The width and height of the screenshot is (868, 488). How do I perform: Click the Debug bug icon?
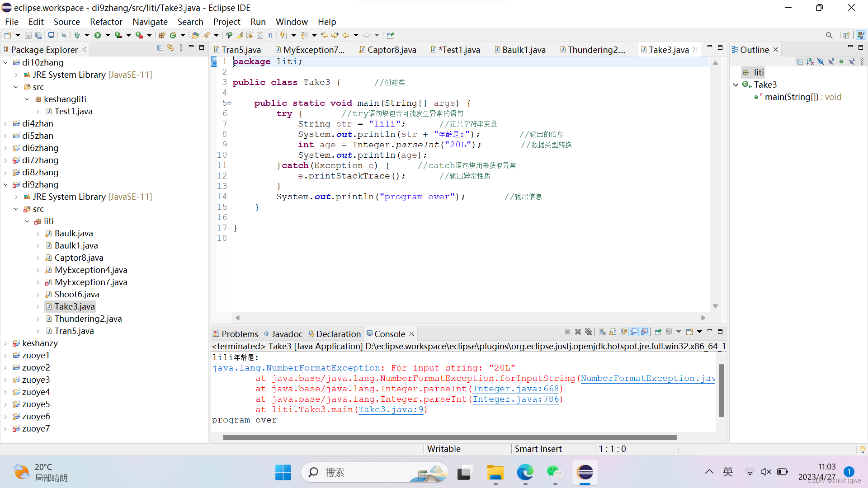click(x=77, y=35)
